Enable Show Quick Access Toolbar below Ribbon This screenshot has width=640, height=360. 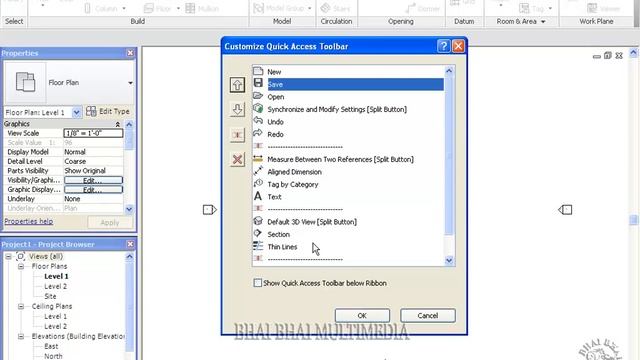(258, 283)
